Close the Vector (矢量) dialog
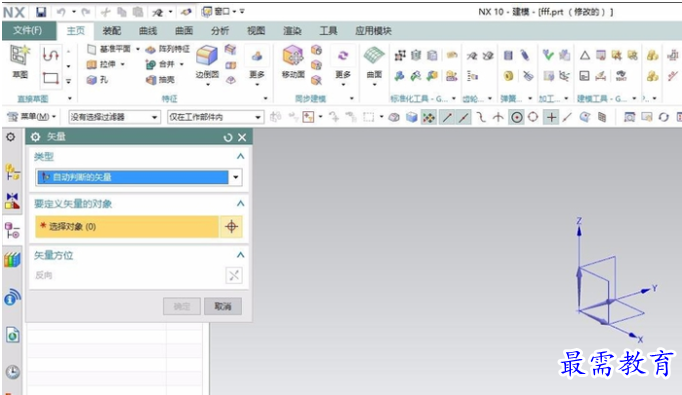Image resolution: width=682 pixels, height=395 pixels. (x=242, y=137)
